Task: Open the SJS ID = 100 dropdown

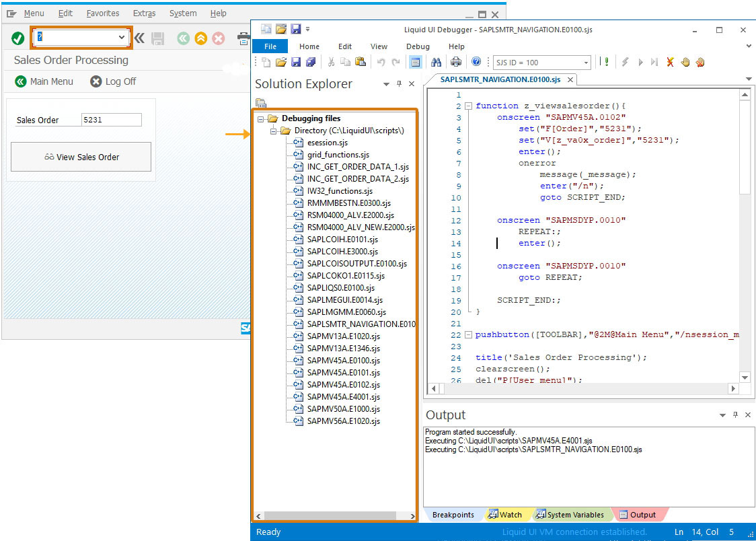Action: coord(586,63)
